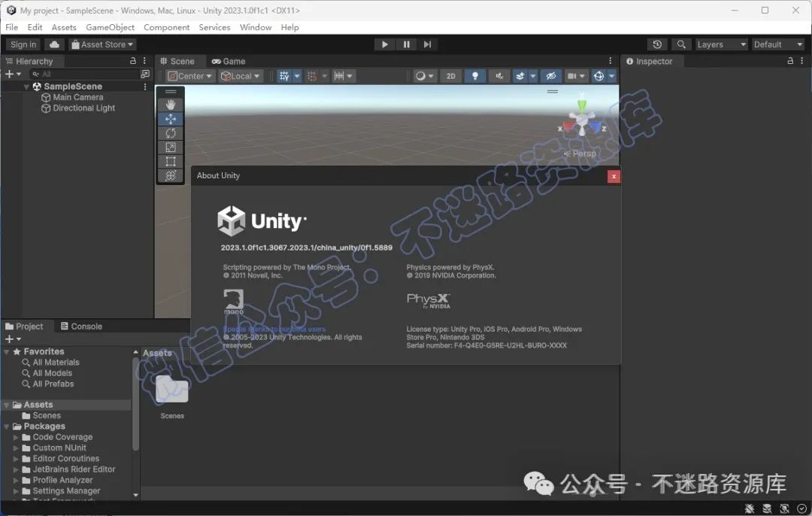Click the Hierarchy search by type icon

point(145,74)
